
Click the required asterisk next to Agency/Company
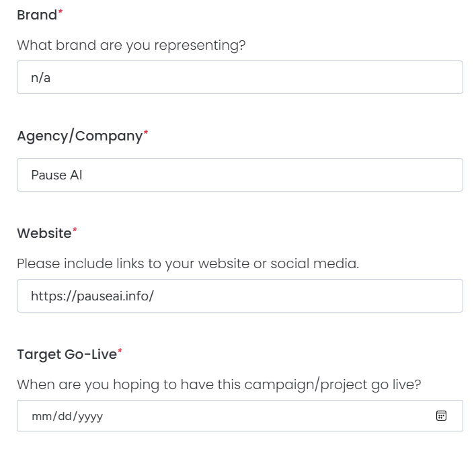pyautogui.click(x=146, y=134)
